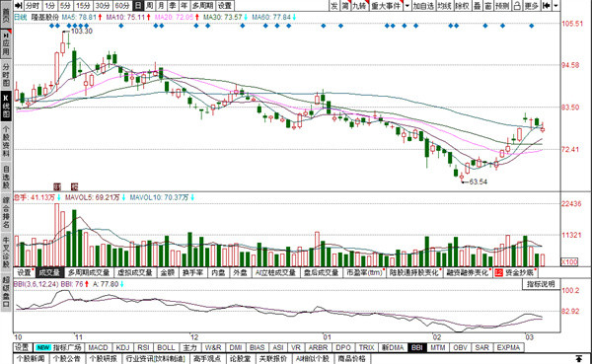Click the 发 toolbar button
The width and height of the screenshot is (592, 364).
tap(334, 6)
